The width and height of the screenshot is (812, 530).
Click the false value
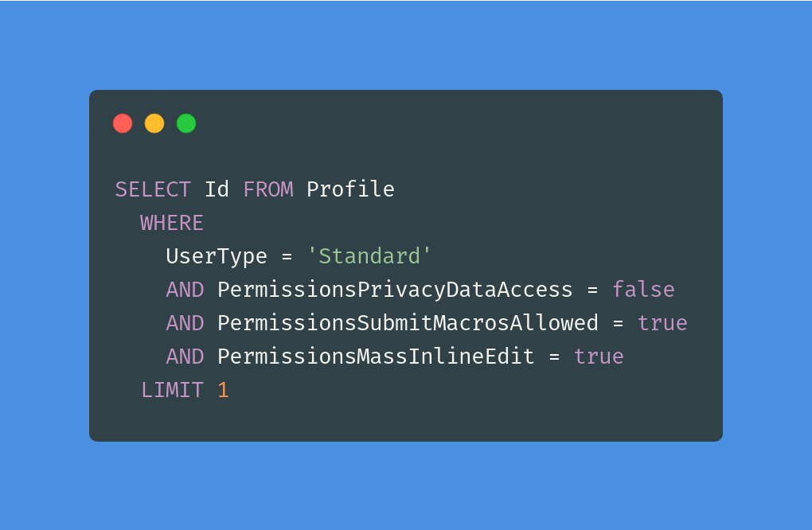pyautogui.click(x=643, y=290)
